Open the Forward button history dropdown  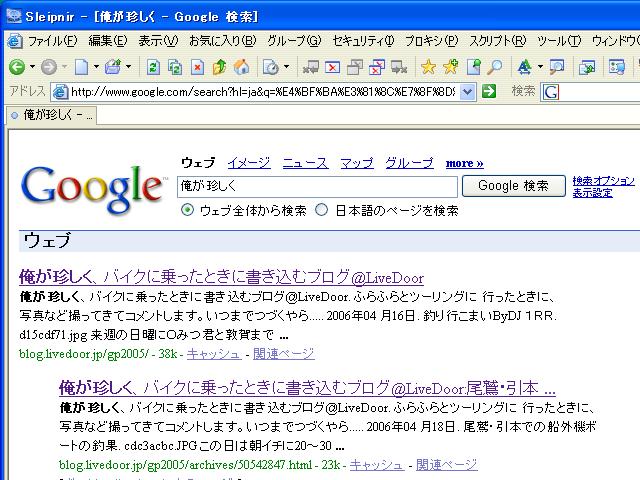[x=64, y=67]
